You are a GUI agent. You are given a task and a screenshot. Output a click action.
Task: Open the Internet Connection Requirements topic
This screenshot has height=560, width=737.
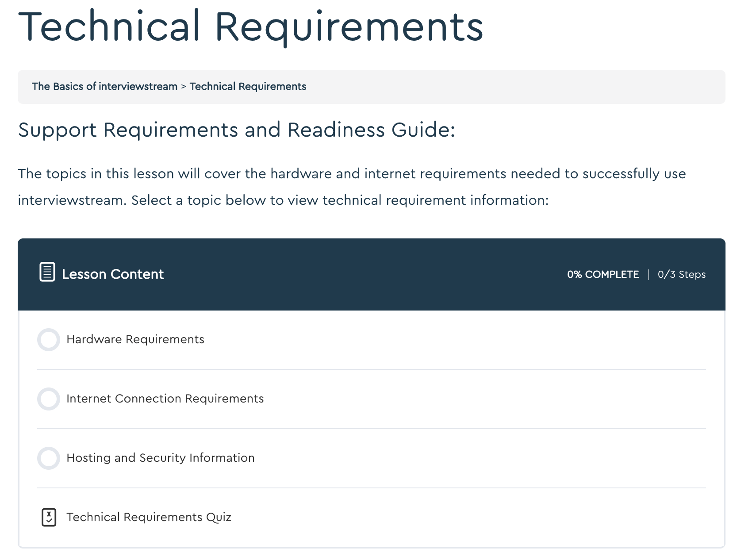point(165,399)
